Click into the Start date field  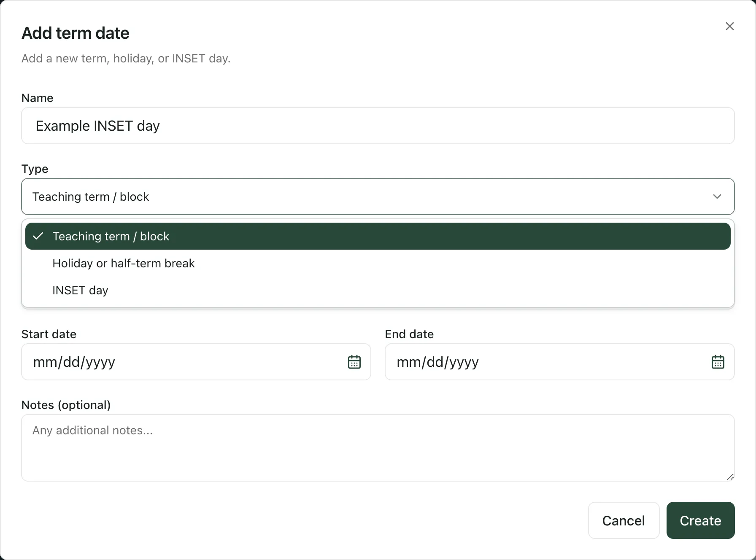click(x=196, y=362)
